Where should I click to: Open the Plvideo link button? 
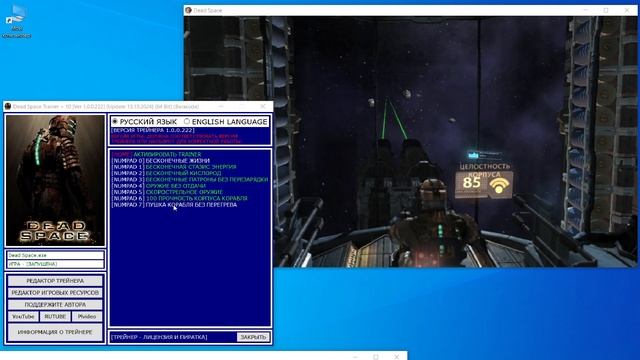(x=87, y=316)
